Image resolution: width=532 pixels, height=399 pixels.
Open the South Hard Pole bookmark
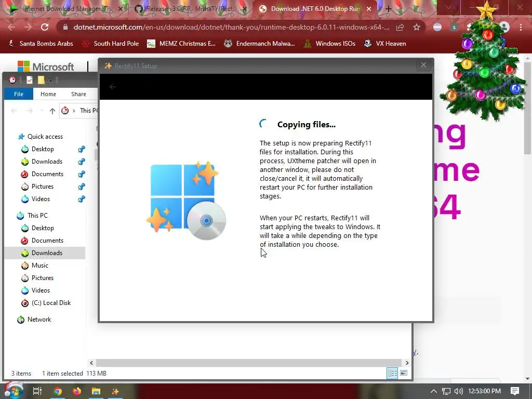(x=111, y=44)
